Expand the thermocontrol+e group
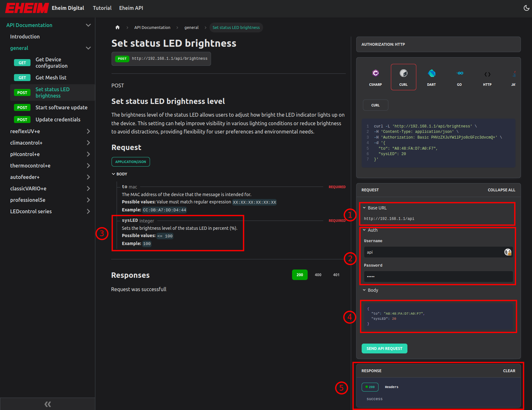The height and width of the screenshot is (410, 532). click(88, 166)
